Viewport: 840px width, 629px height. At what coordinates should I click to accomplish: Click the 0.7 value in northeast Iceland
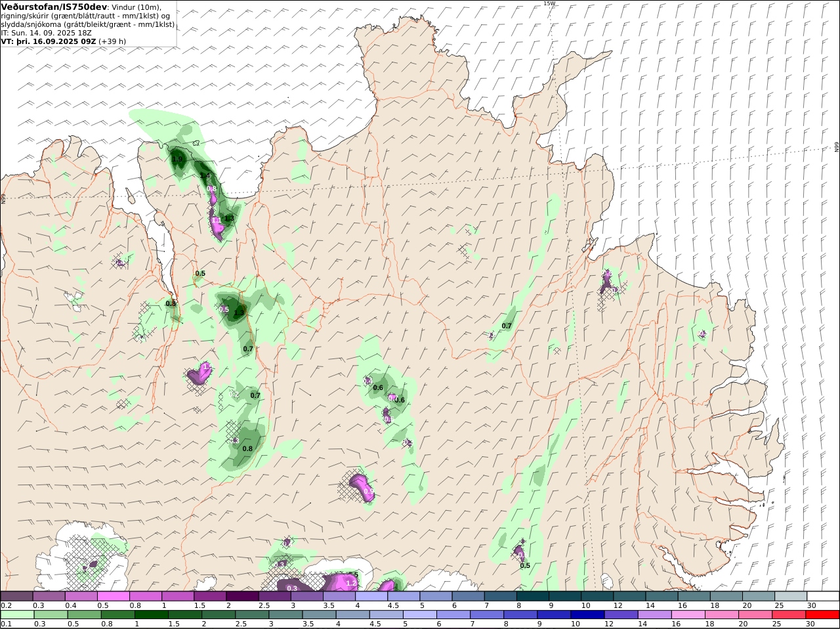507,326
